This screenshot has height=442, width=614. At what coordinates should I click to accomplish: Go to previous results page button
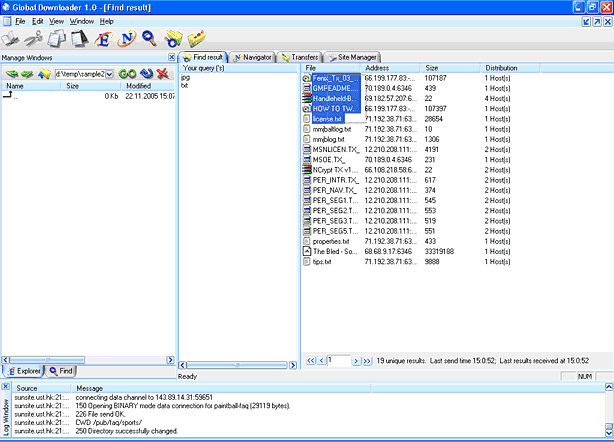(321, 361)
